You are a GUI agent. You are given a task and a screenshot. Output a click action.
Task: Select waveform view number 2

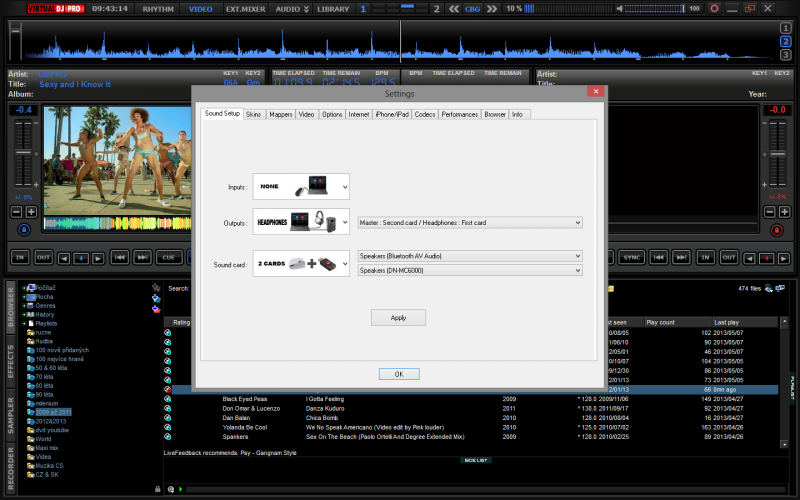(x=786, y=41)
